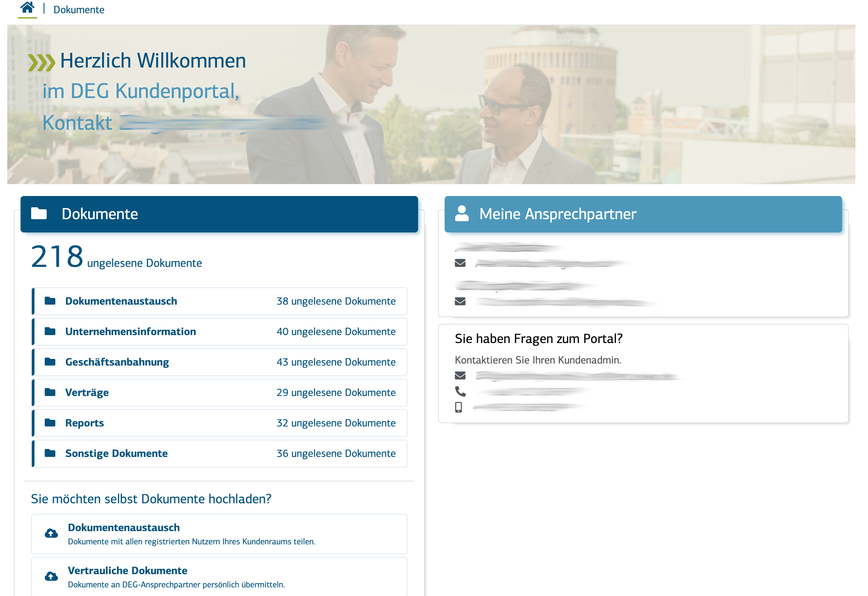Click folder icon beside Verträge
This screenshot has width=868, height=596.
click(50, 392)
